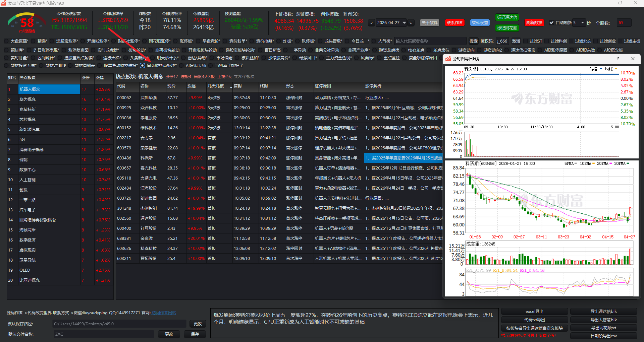Image resolution: width=644 pixels, height=342 pixels.
Task: Click the stock code or name search field
Action: [430, 41]
